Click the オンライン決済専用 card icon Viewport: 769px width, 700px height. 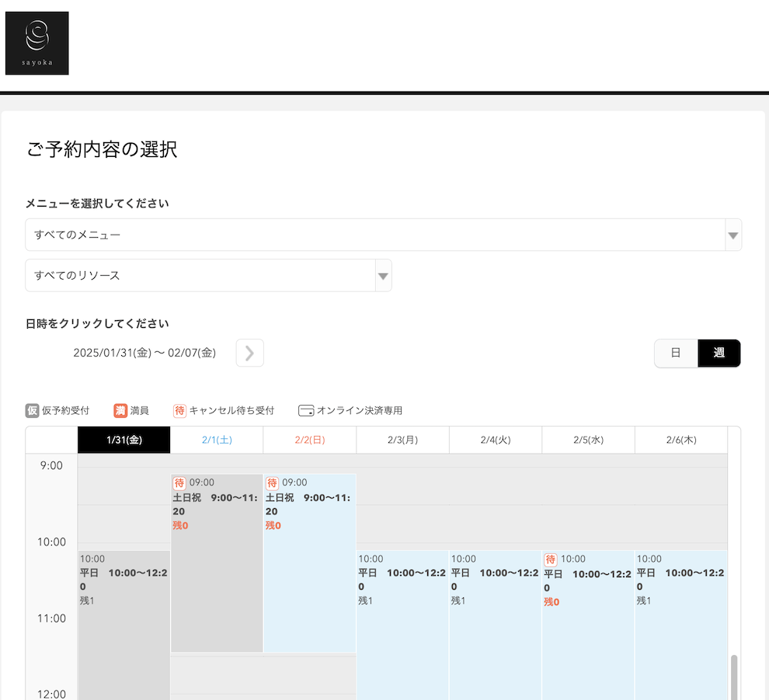click(306, 410)
